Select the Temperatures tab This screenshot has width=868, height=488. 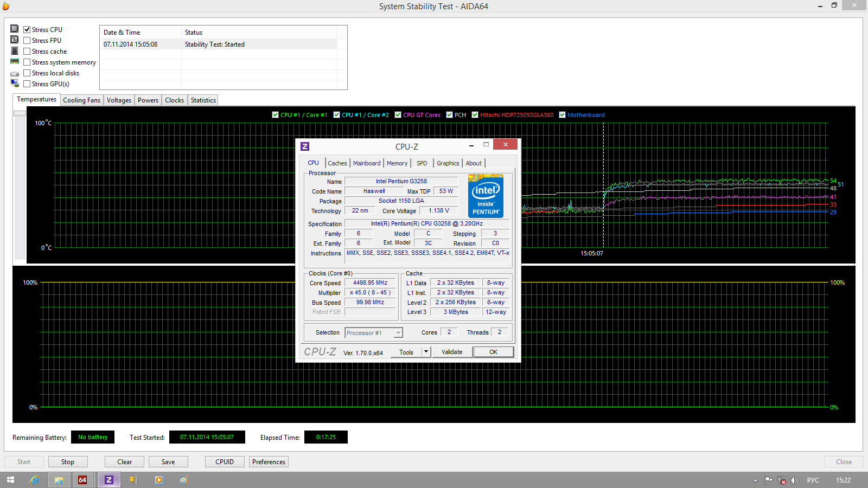(x=36, y=99)
